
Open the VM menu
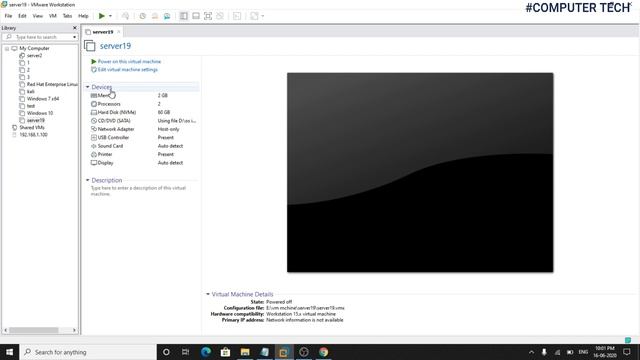[53, 16]
